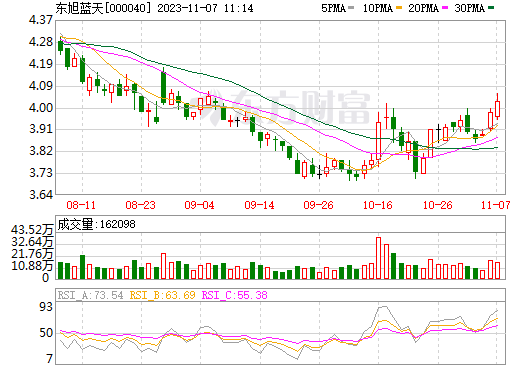This screenshot has width=520, height=365.
Task: Click the 4.28 price axis label
Action: coord(41,42)
